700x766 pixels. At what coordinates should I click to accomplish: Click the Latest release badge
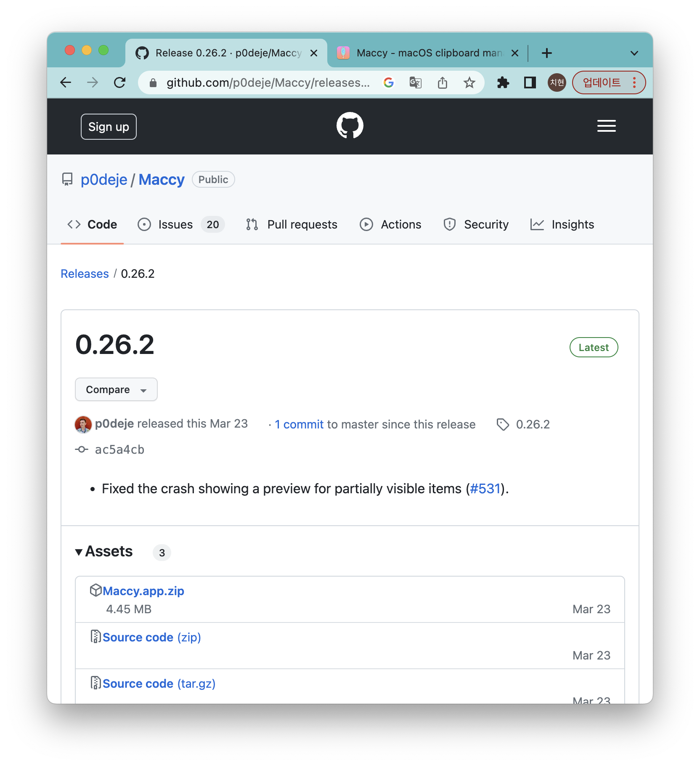(x=594, y=347)
